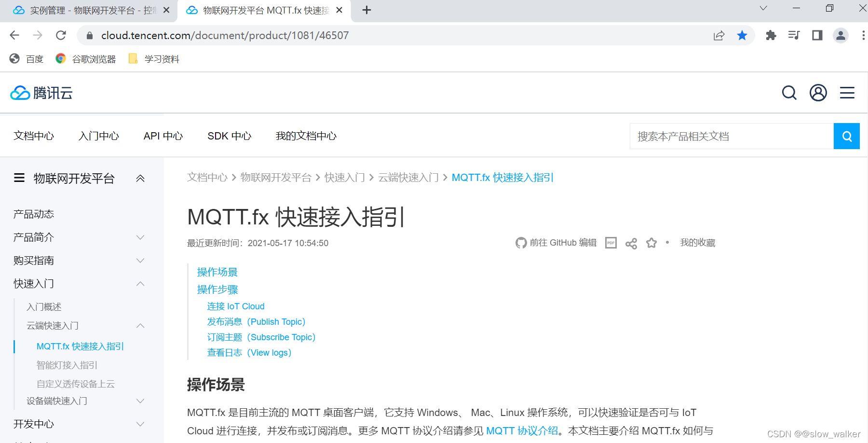Jump to 连接 IoT Cloud section

pos(236,306)
